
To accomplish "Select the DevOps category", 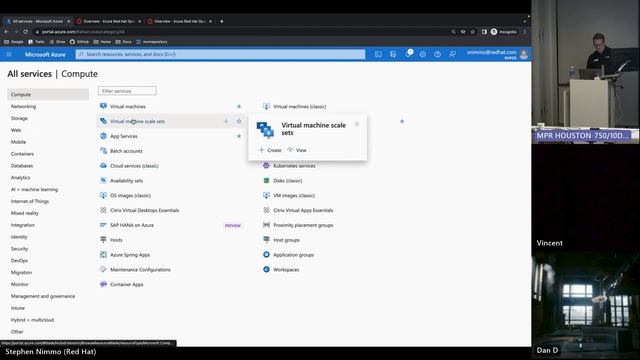I will tap(19, 260).
